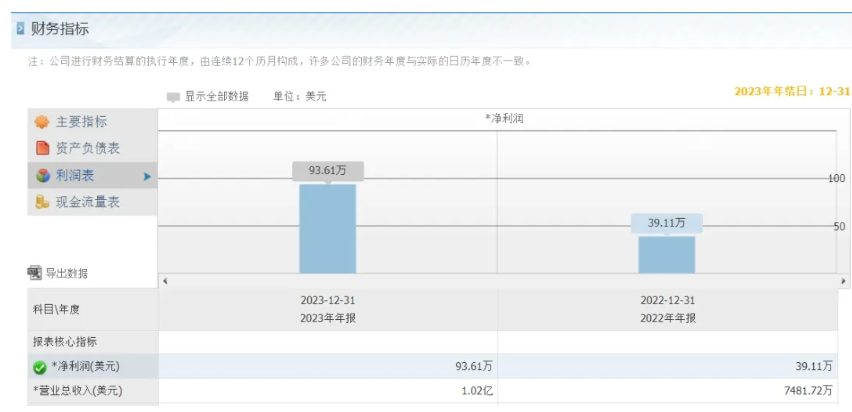Click the chart scrollbar left arrow
The height and width of the screenshot is (412, 852).
(x=165, y=281)
